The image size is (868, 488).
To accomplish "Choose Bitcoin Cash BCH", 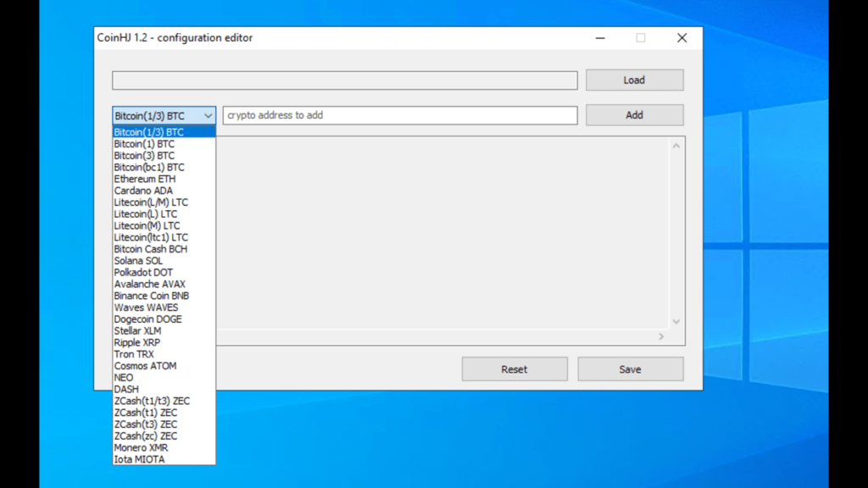I will 164,249.
